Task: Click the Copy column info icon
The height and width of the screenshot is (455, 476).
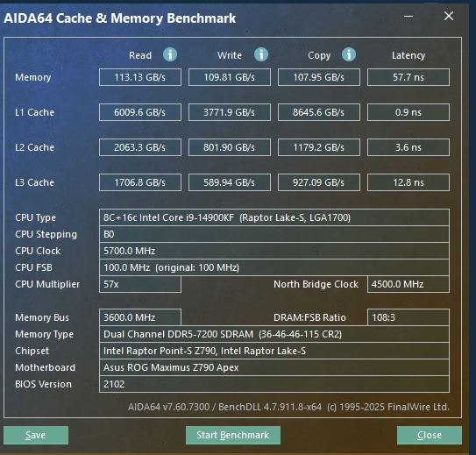Action: (349, 55)
